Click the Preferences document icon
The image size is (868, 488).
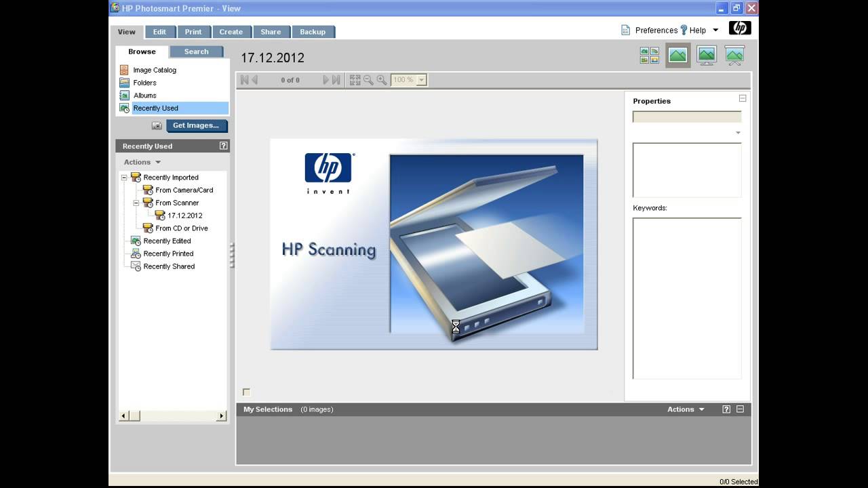tap(626, 30)
